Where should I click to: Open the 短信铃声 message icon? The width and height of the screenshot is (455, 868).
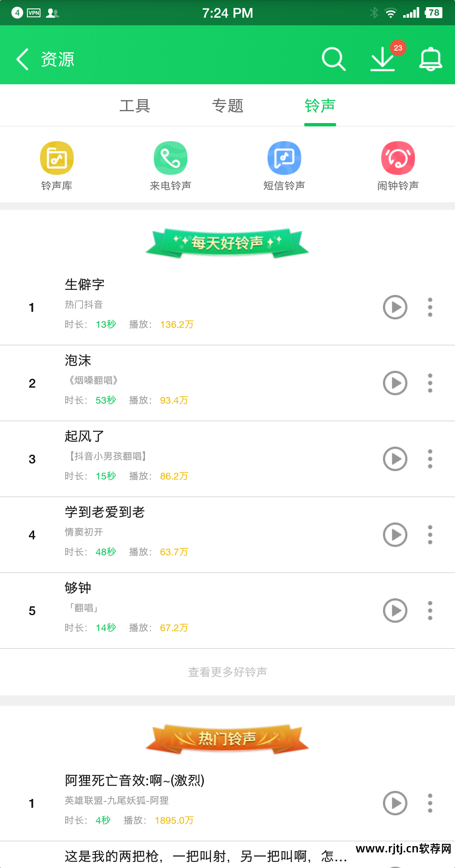click(284, 158)
